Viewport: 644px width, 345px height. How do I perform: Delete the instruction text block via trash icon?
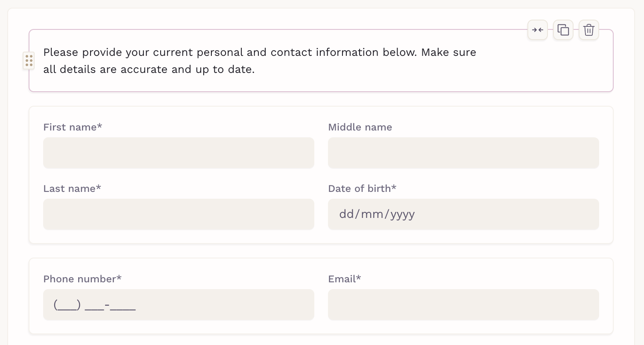tap(589, 30)
